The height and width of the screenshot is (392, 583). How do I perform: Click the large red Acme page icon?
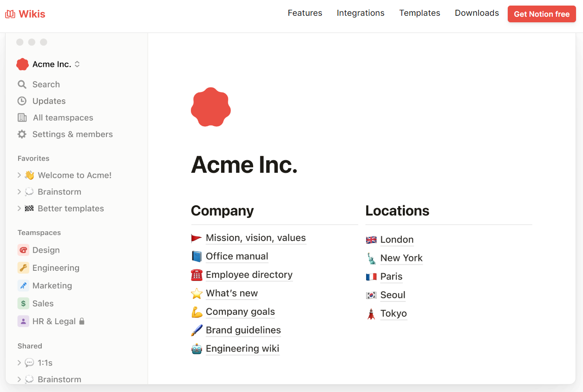(211, 107)
